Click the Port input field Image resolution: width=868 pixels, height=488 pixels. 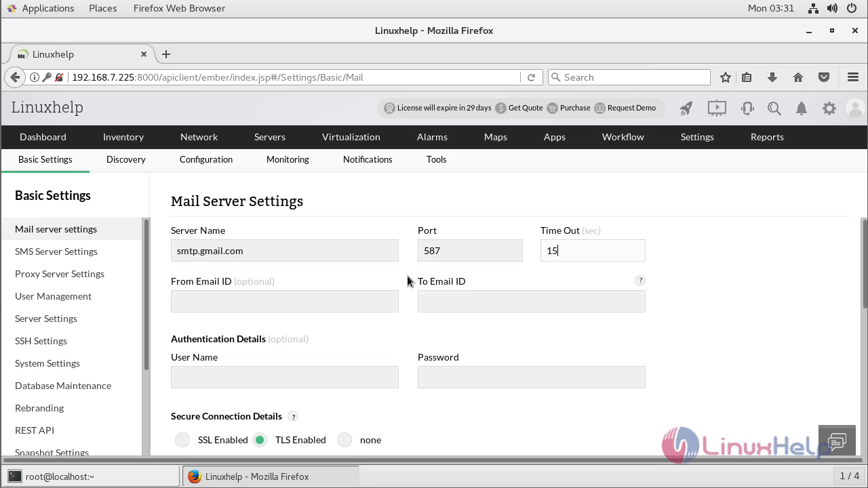[x=470, y=251]
